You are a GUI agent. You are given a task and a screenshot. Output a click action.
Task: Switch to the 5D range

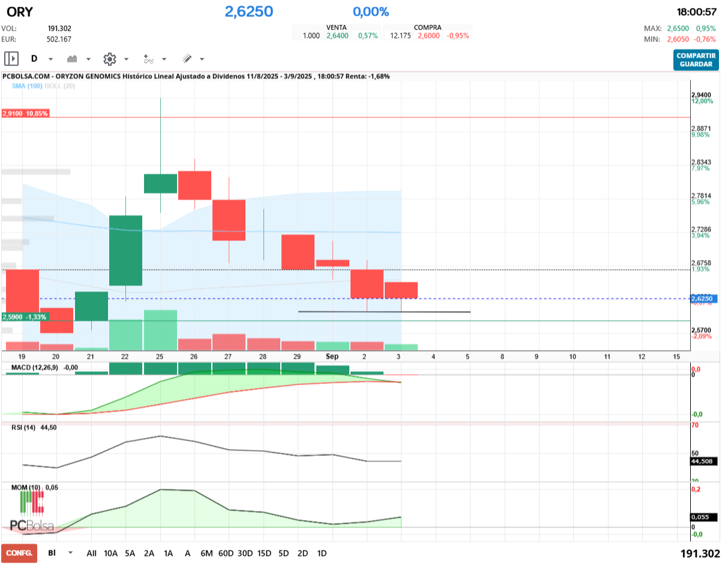tap(284, 553)
